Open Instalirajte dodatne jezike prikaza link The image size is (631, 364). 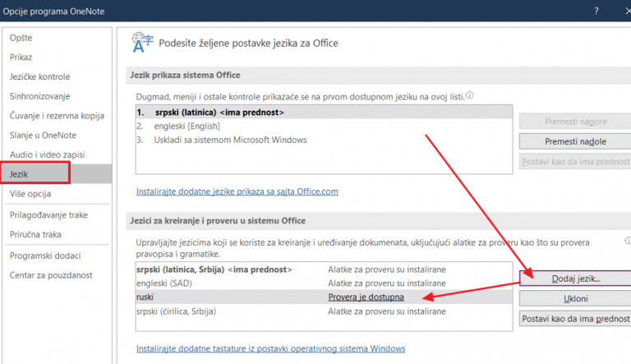pos(237,191)
